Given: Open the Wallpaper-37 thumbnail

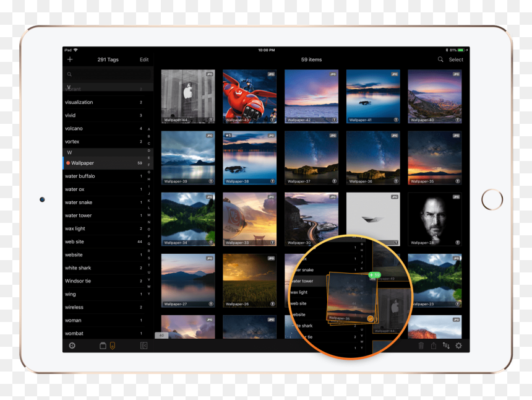Looking at the screenshot, I should pyautogui.click(x=311, y=158).
